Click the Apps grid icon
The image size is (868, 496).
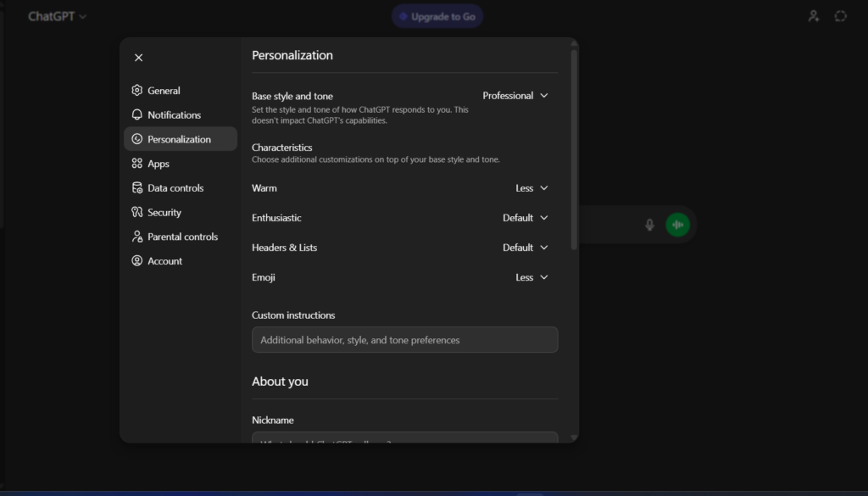[137, 164]
